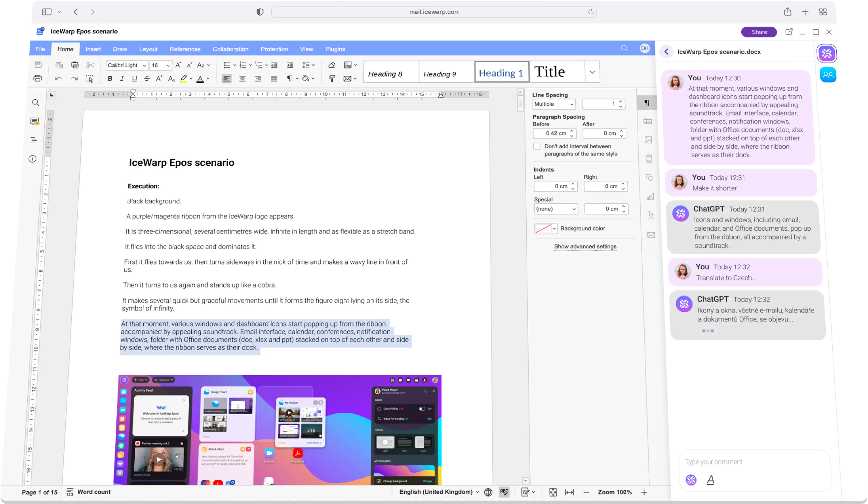This screenshot has height=504, width=868.
Task: Toggle the paragraph settings panel button
Action: [x=647, y=103]
